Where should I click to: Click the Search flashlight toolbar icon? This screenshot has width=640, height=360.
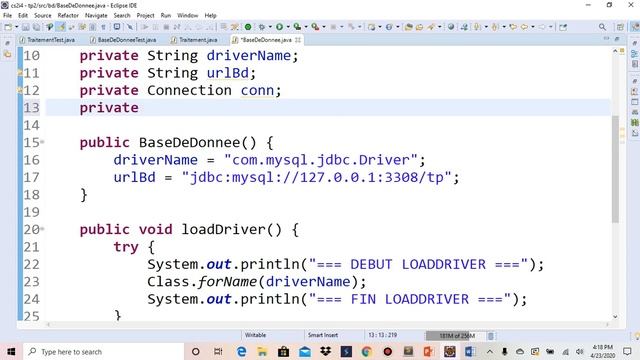tap(431, 27)
